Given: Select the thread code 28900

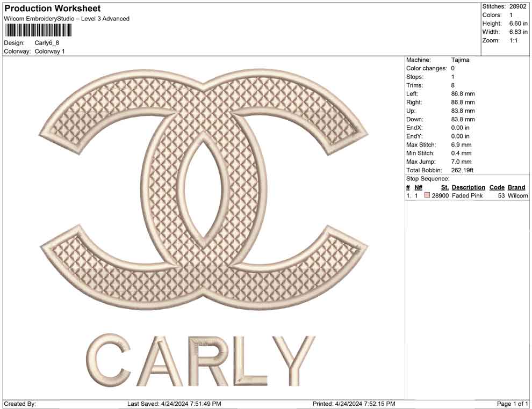Looking at the screenshot, I should (440, 195).
